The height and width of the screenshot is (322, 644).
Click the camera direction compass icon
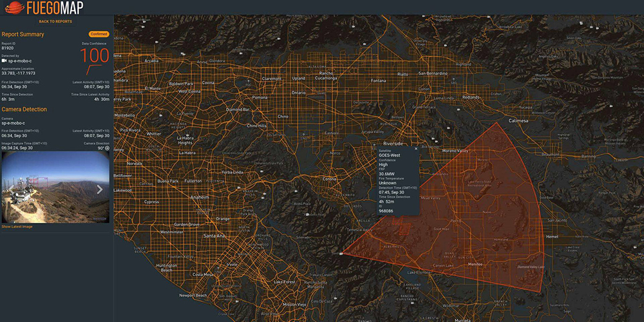(107, 148)
